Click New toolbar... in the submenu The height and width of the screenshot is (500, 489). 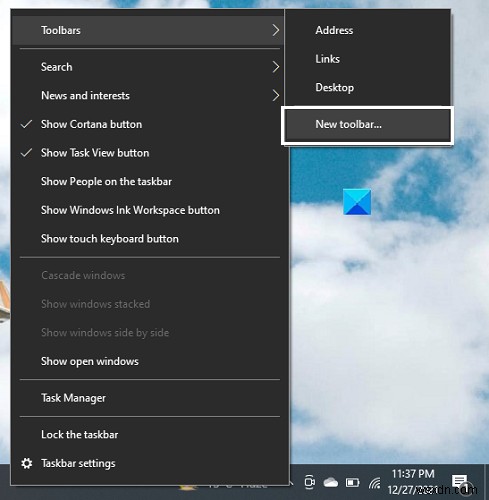[x=368, y=124]
